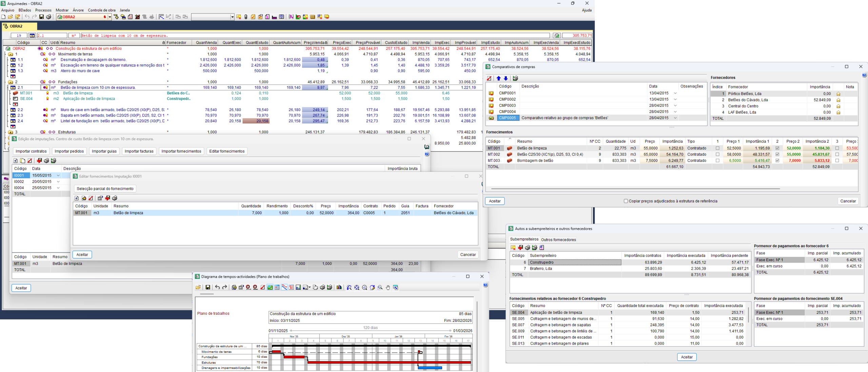Enable Copiar preços adjudicados checkbox
The height and width of the screenshot is (372, 868).
tap(626, 201)
